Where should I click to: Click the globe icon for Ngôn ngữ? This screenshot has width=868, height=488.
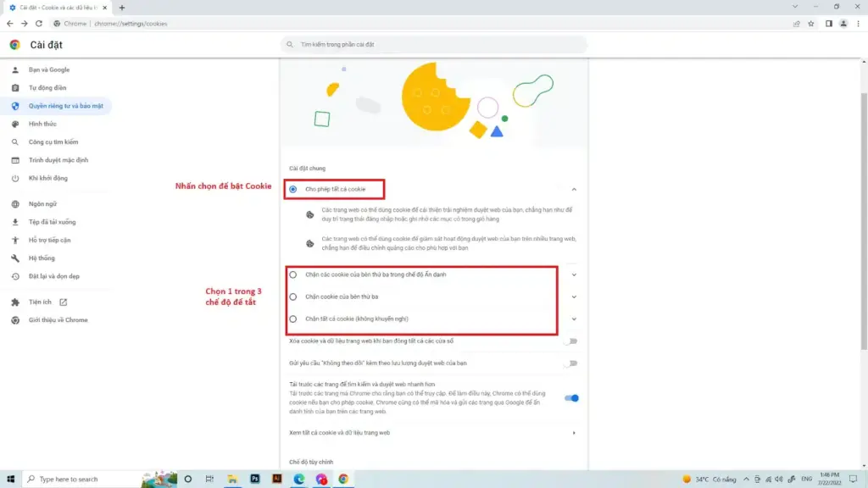tap(15, 204)
